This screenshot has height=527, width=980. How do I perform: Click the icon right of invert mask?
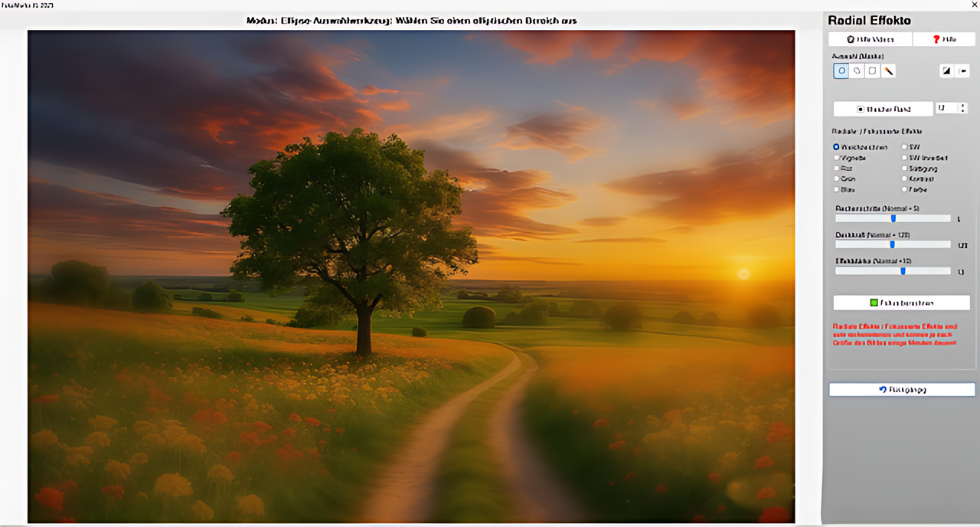tap(962, 70)
